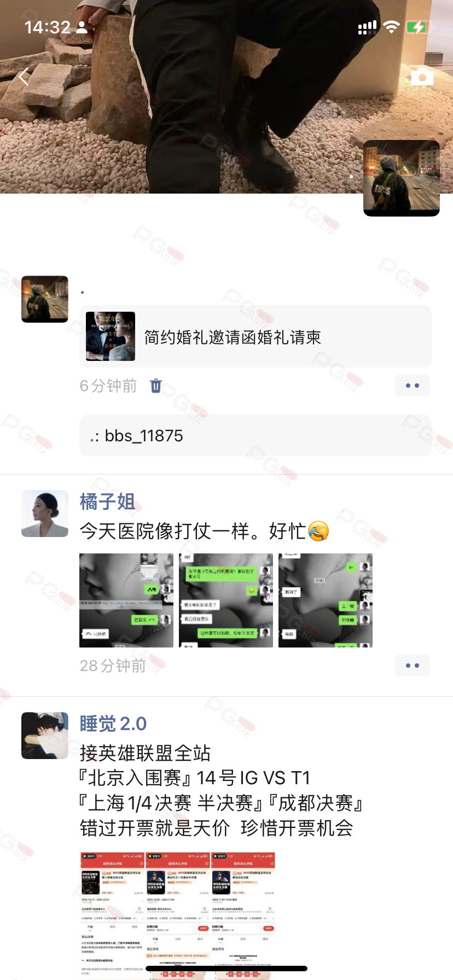Tap the bbs_11875 comment
Image resolution: width=453 pixels, height=980 pixels.
[x=255, y=435]
